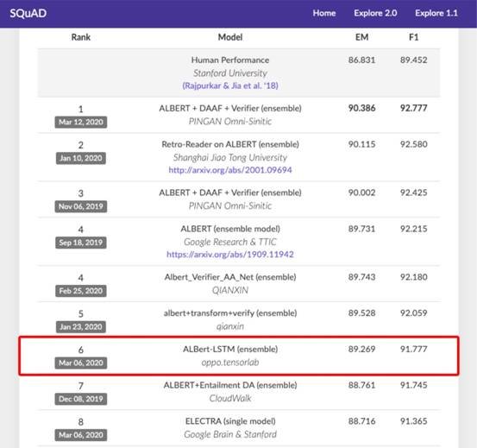
Task: Select Albert_Verifier_AA_Net (ensemble) model name
Action: click(x=230, y=277)
